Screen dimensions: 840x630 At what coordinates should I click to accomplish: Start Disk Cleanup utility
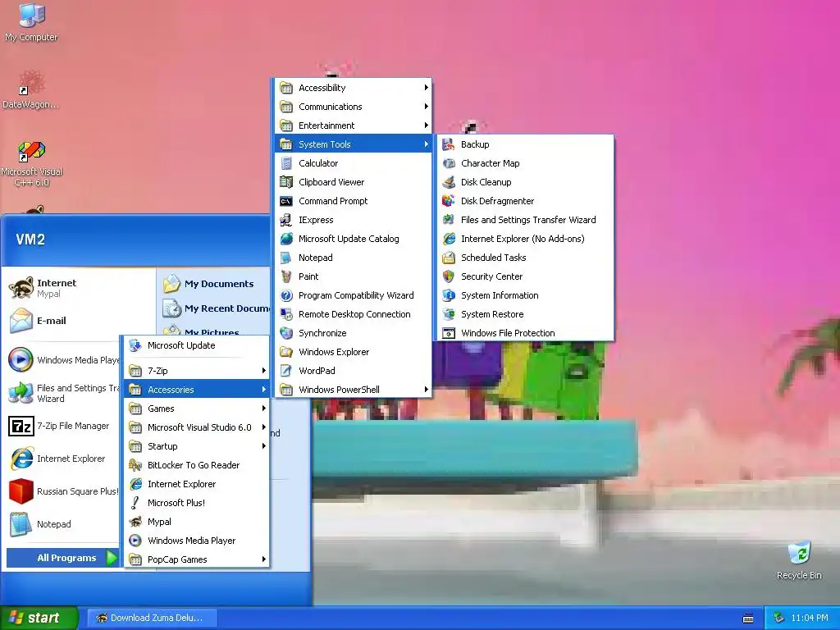(525, 182)
